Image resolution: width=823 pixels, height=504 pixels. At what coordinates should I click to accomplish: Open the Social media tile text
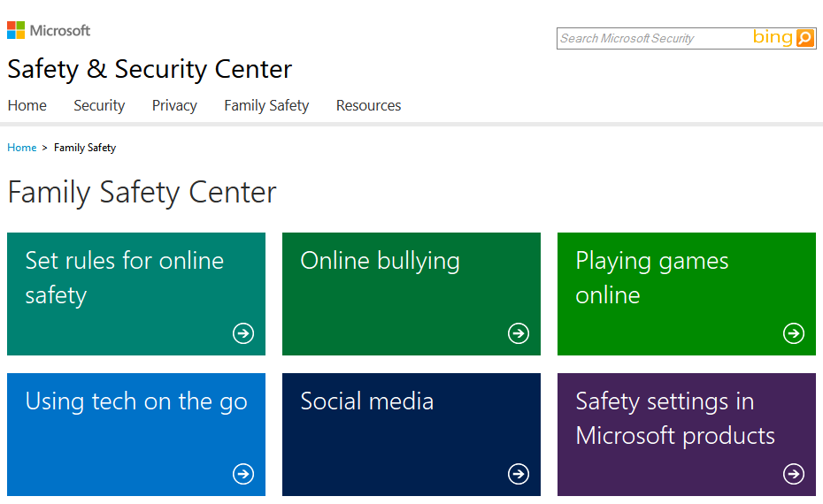[367, 401]
